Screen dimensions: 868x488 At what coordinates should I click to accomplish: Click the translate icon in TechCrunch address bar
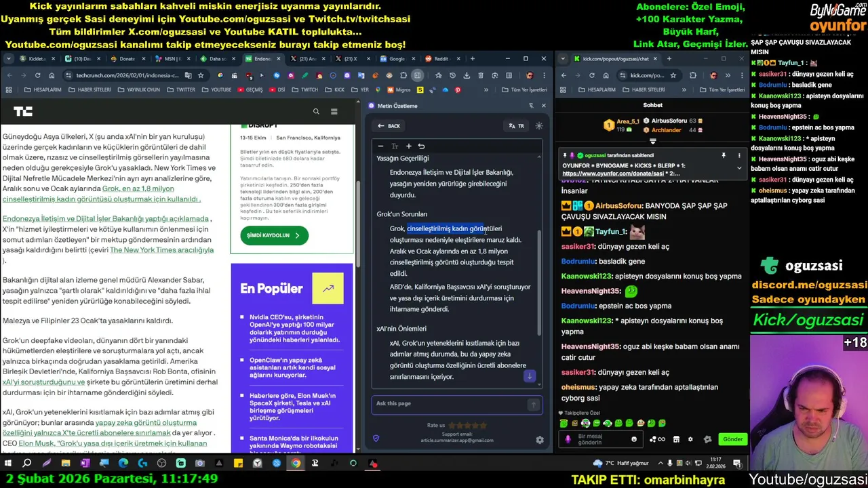(x=189, y=75)
